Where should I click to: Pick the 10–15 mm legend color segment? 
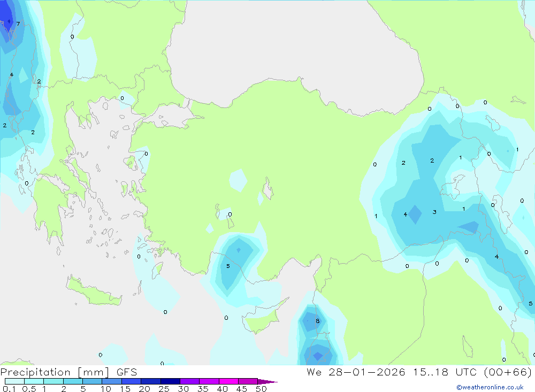112,381
